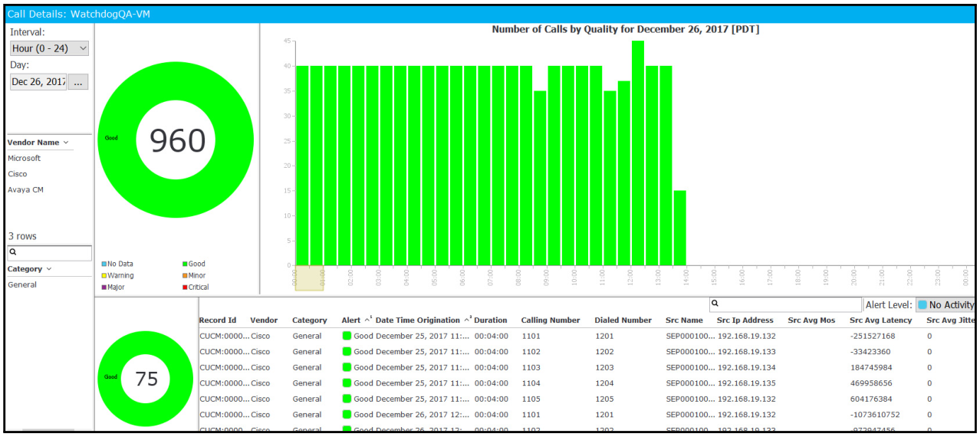Click the tallest bar at 12:30
The height and width of the screenshot is (437, 980).
[x=637, y=153]
